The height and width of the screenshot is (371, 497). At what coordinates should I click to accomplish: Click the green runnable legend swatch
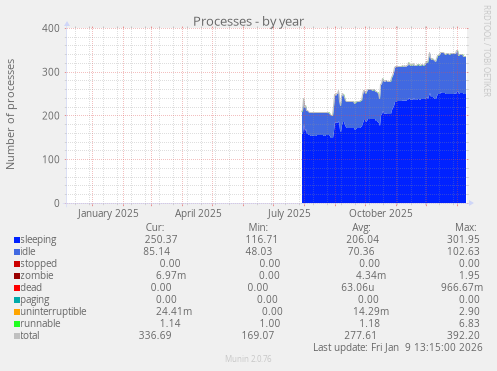[x=17, y=324]
